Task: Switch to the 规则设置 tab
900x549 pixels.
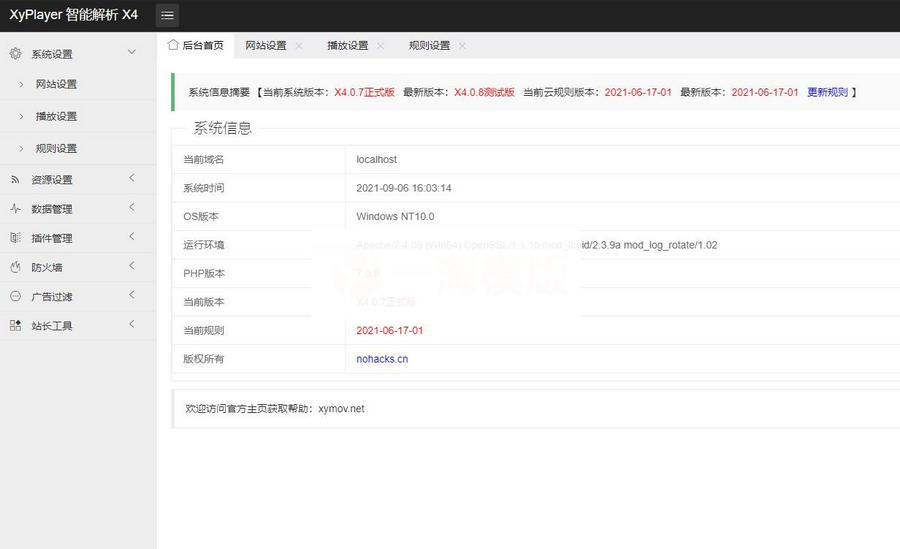Action: [429, 46]
